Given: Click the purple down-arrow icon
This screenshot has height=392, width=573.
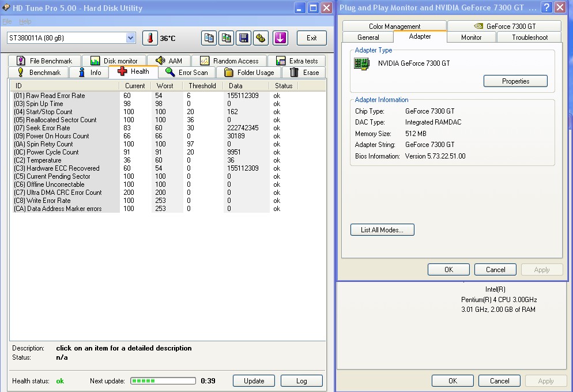Looking at the screenshot, I should [x=280, y=38].
